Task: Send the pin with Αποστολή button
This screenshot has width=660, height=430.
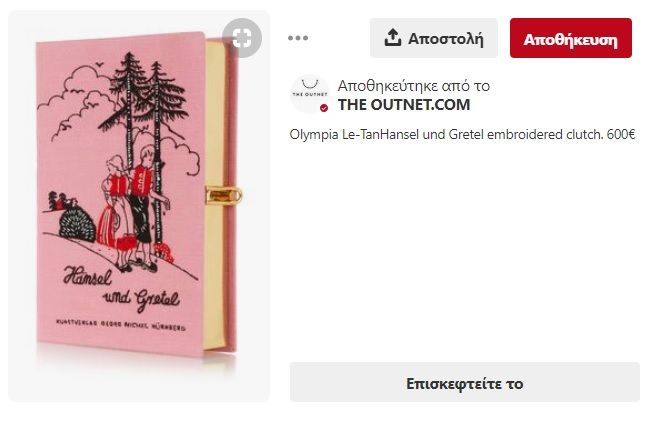Action: 434,38
